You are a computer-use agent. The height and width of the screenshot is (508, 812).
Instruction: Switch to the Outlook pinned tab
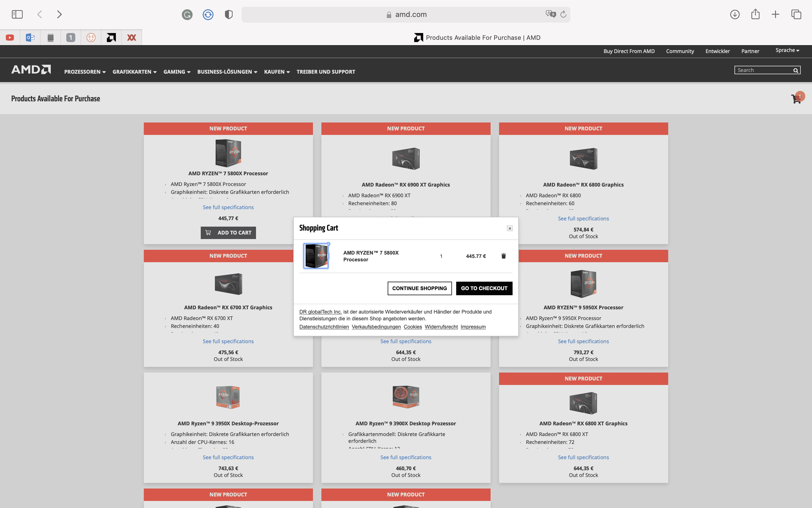(30, 37)
